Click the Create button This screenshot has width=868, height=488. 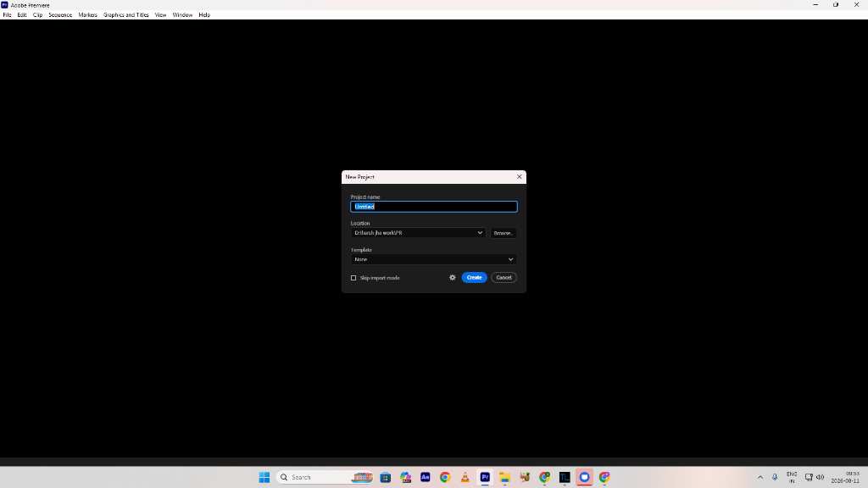(474, 278)
